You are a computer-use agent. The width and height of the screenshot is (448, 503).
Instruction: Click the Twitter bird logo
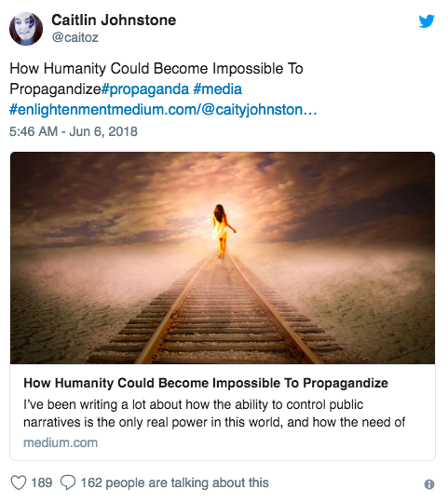pyautogui.click(x=427, y=21)
